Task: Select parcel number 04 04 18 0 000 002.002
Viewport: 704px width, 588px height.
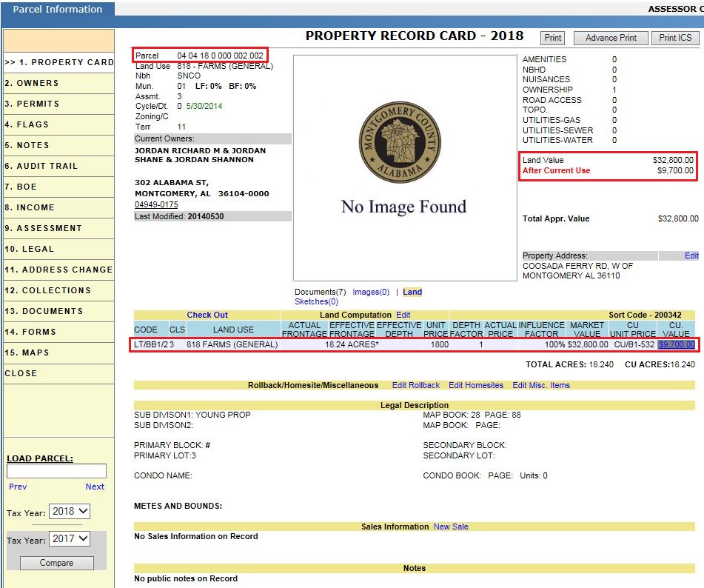Action: tap(220, 56)
